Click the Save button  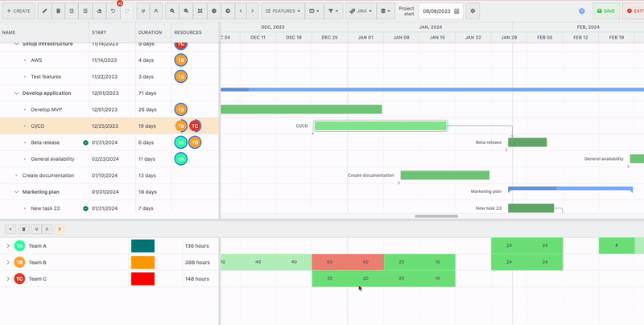605,11
